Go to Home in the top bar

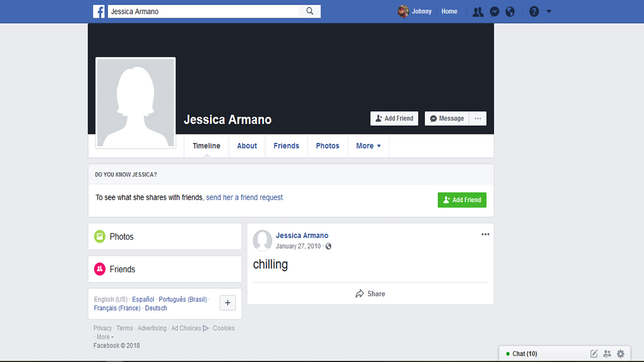[449, 11]
